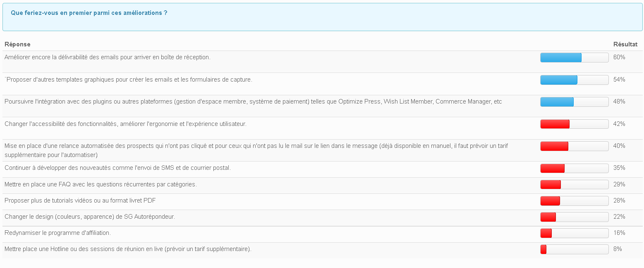Select the Redynamiser le programme d'affiliation row

point(322,234)
